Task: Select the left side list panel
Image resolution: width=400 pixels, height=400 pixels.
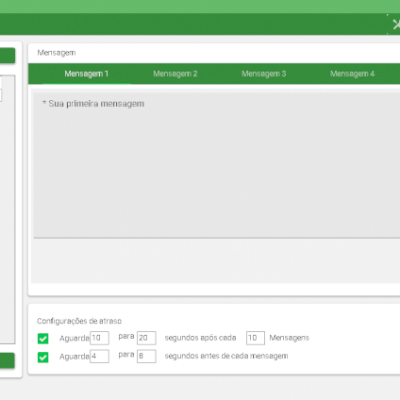Action: coord(7,209)
